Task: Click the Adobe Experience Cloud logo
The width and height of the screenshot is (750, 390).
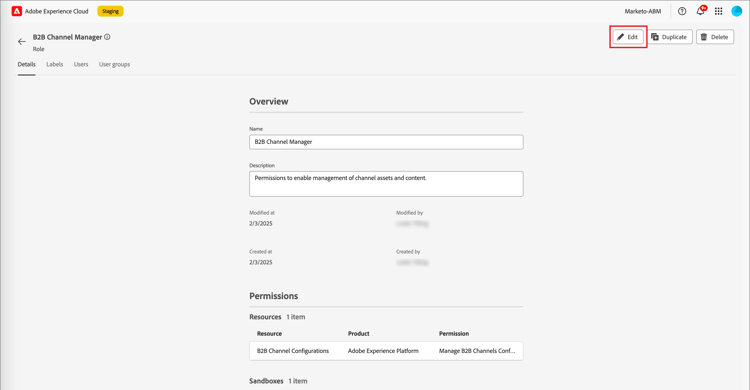Action: pyautogui.click(x=17, y=11)
